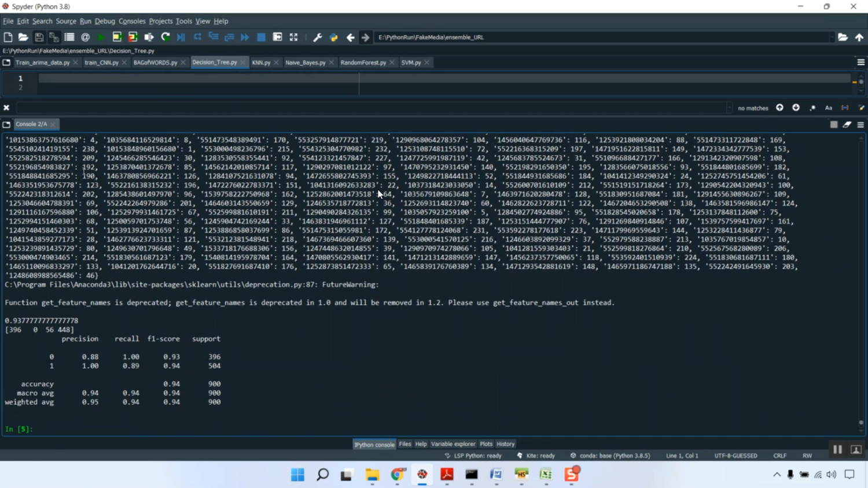Clear the console with the eraser icon
Viewport: 868px width, 488px height.
(847, 124)
